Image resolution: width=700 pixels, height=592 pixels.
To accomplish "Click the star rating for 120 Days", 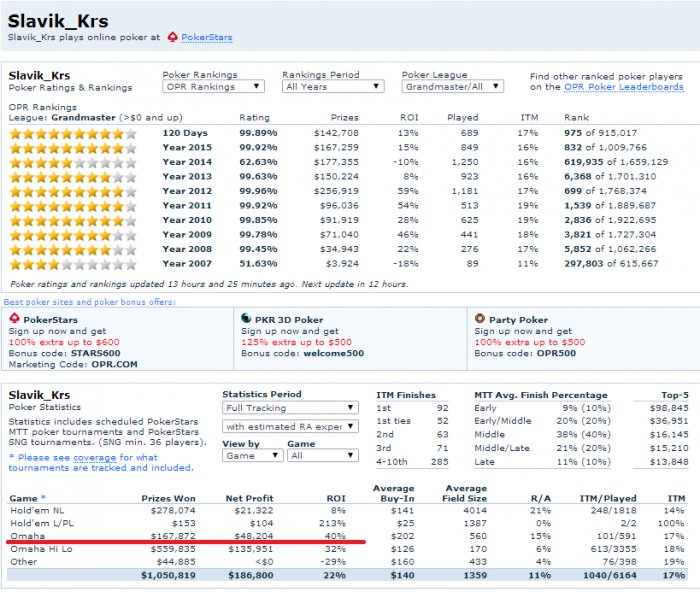I will pos(73,133).
